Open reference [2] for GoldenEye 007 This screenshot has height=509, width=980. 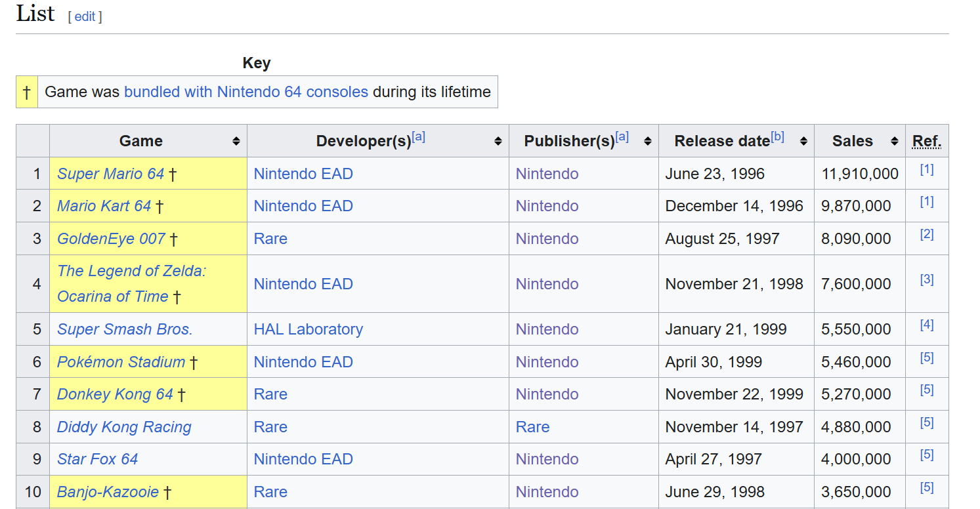point(927,234)
